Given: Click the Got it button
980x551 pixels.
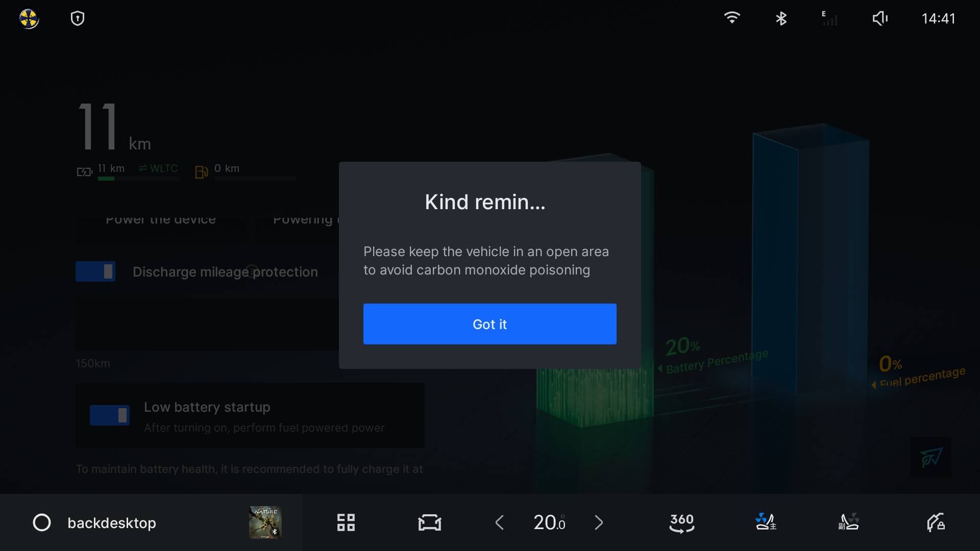Looking at the screenshot, I should coord(489,324).
